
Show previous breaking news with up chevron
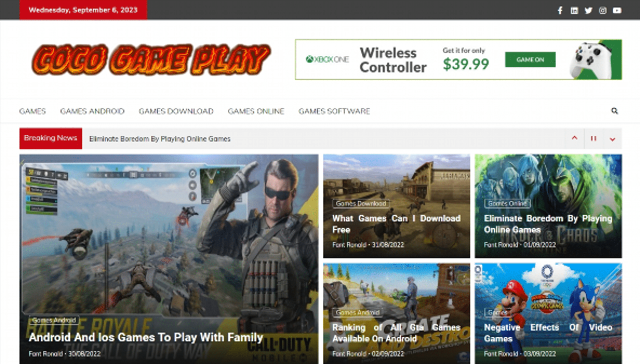574,138
